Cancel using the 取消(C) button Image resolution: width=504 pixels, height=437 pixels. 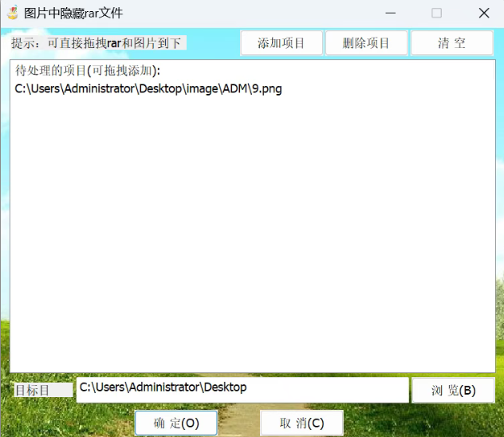click(301, 423)
